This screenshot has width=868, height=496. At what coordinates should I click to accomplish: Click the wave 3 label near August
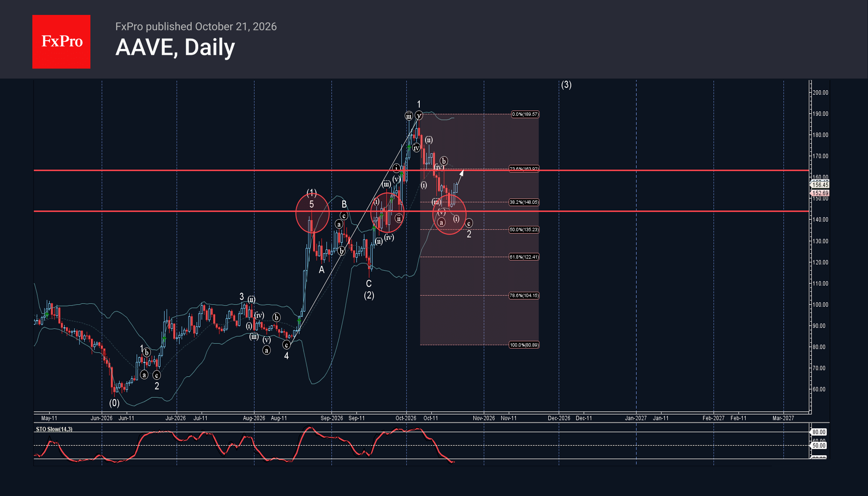[x=242, y=297]
